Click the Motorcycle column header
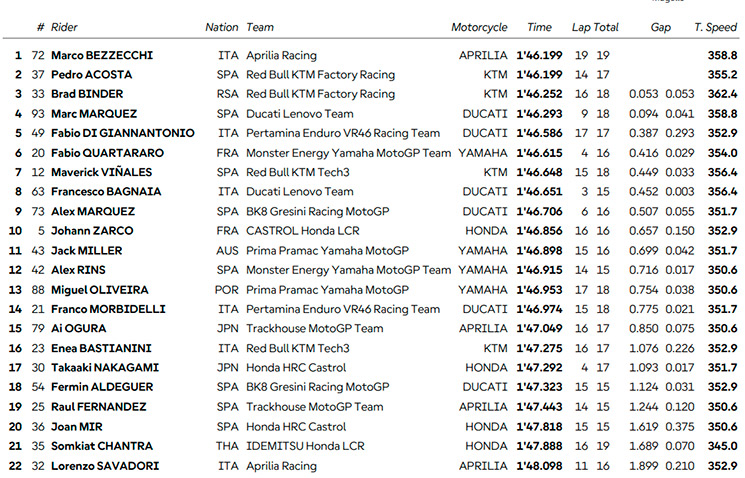 point(479,28)
